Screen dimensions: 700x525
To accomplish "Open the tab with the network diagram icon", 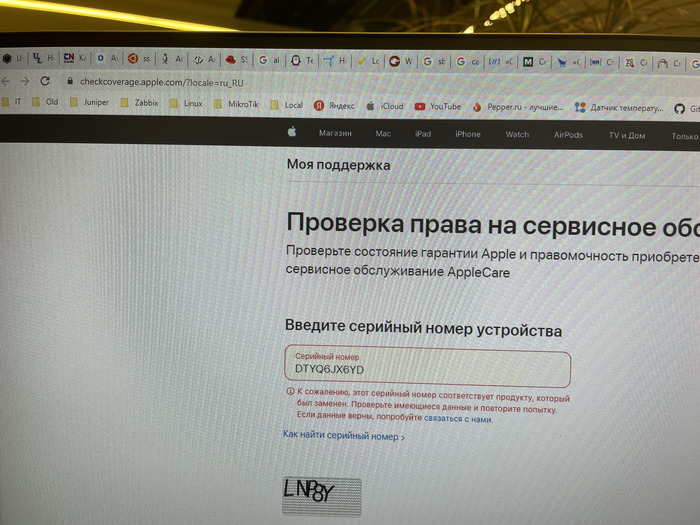I will coord(636,63).
